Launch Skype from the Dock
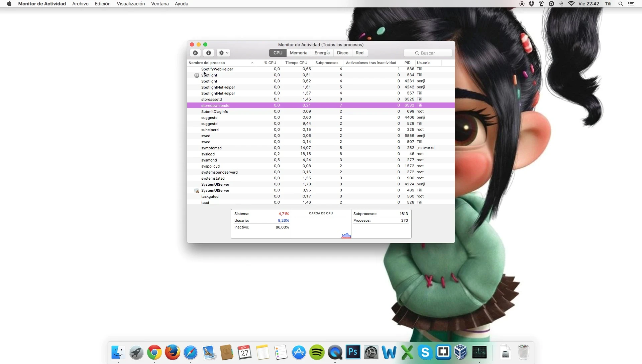The image size is (642, 364). click(425, 352)
